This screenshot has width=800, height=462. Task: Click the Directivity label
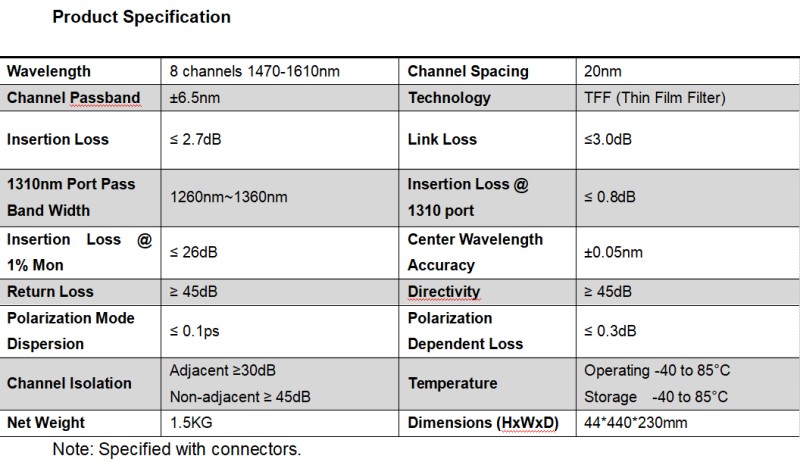coord(444,292)
